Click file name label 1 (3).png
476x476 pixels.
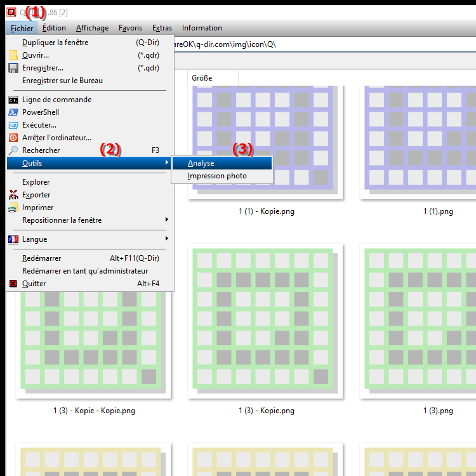tap(438, 411)
